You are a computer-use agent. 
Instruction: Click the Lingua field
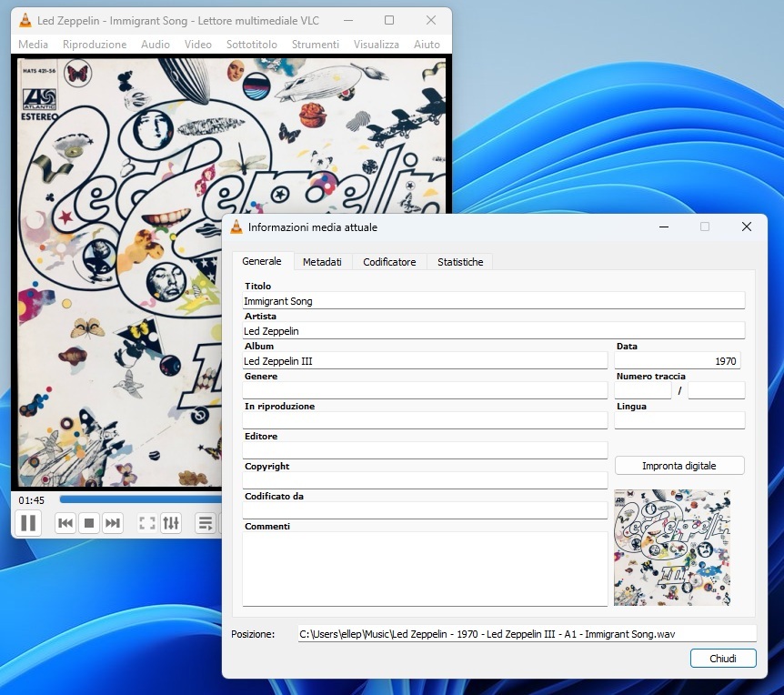click(679, 420)
